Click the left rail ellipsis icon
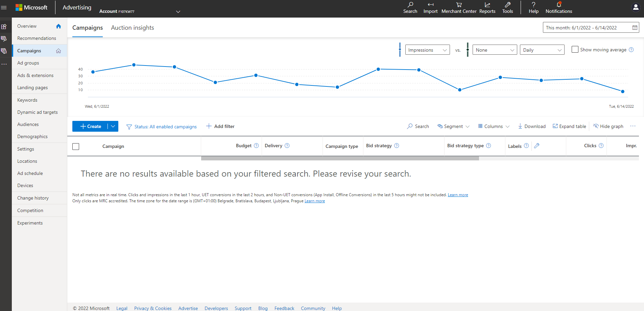 4,64
